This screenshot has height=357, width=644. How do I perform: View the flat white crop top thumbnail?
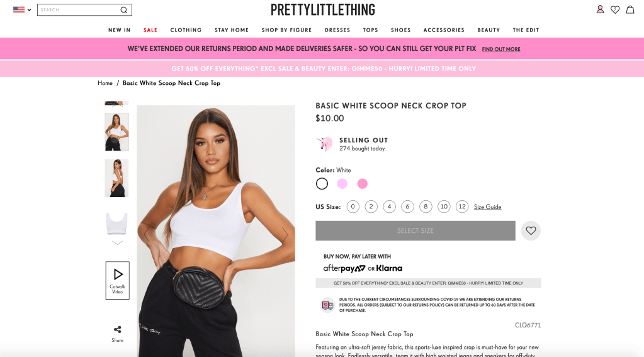click(x=116, y=223)
